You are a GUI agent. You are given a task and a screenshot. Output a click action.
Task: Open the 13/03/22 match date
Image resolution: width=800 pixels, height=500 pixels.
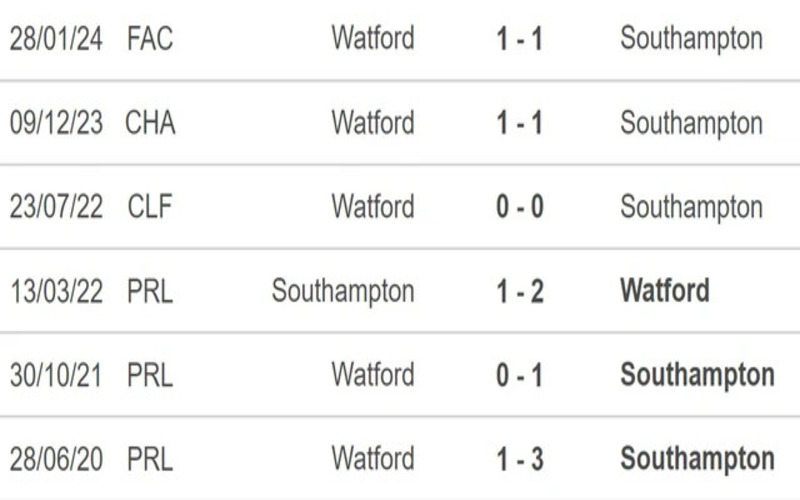(56, 291)
